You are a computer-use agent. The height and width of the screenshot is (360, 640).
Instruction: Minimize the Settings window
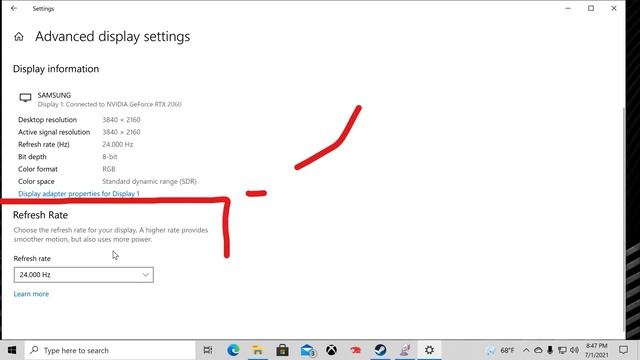pyautogui.click(x=568, y=8)
